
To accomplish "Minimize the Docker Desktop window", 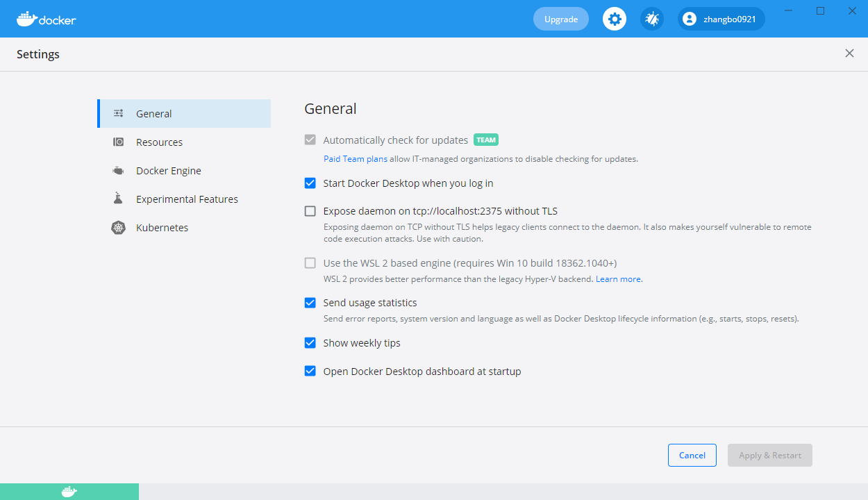I will pos(788,10).
